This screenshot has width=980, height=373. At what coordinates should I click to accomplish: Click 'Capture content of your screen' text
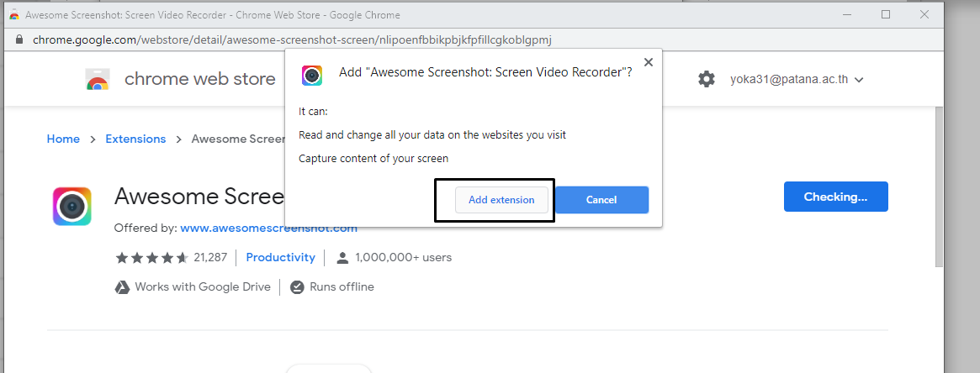click(x=373, y=159)
